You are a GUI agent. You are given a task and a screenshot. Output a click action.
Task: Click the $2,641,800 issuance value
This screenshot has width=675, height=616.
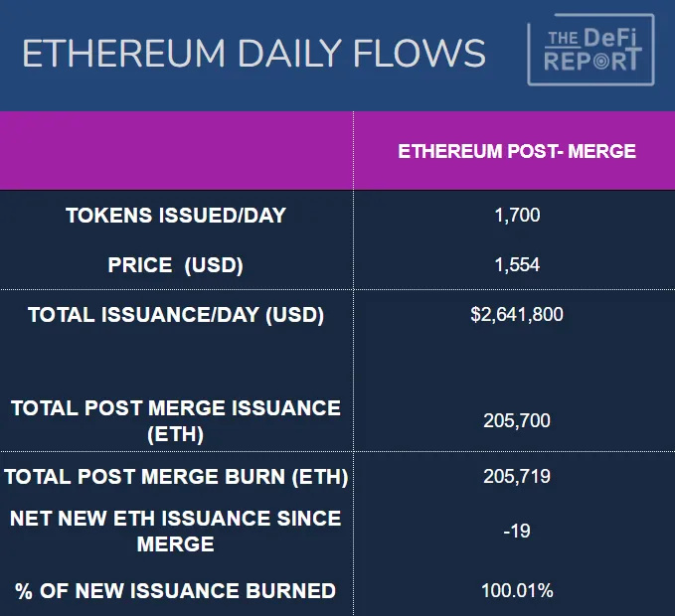(517, 315)
